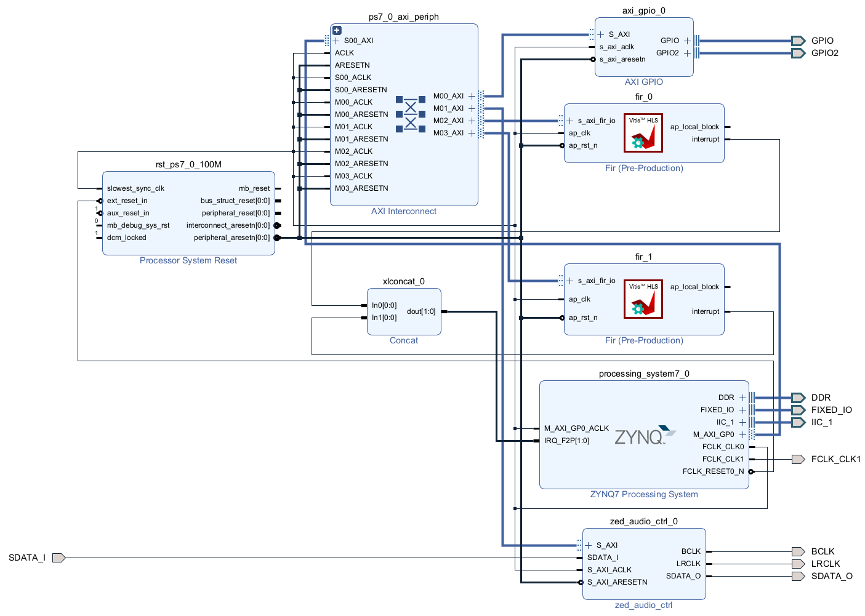
Task: Select the SDATA_I input port symbol
Action: (58, 558)
